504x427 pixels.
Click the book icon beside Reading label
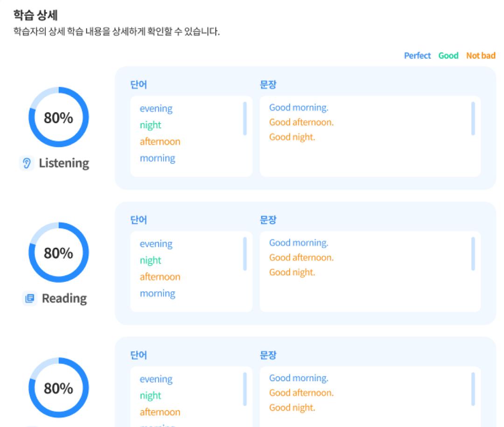pos(29,298)
